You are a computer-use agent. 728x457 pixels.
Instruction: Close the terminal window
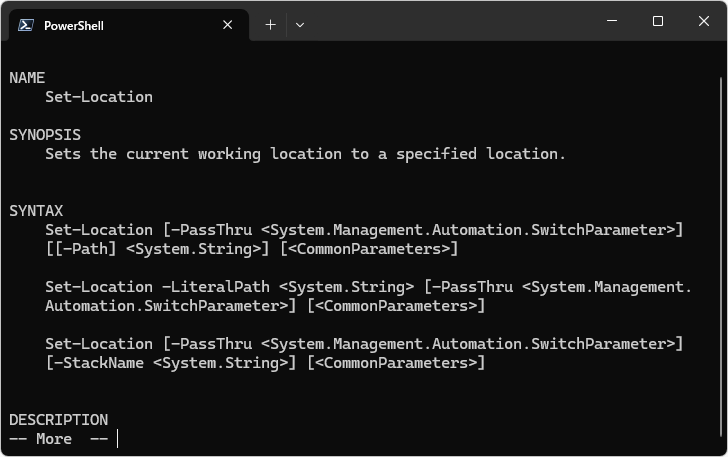(x=703, y=21)
